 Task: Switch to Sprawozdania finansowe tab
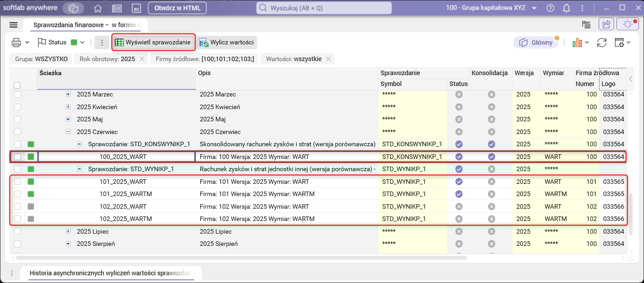click(x=87, y=25)
